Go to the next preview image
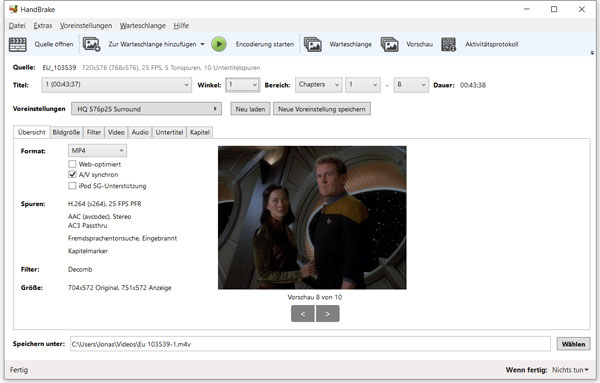 pos(328,314)
